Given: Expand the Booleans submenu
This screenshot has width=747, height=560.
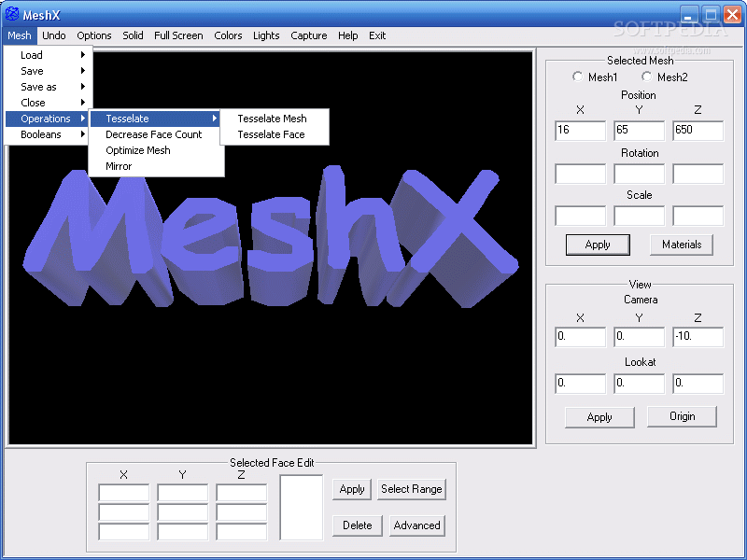Looking at the screenshot, I should tap(48, 134).
